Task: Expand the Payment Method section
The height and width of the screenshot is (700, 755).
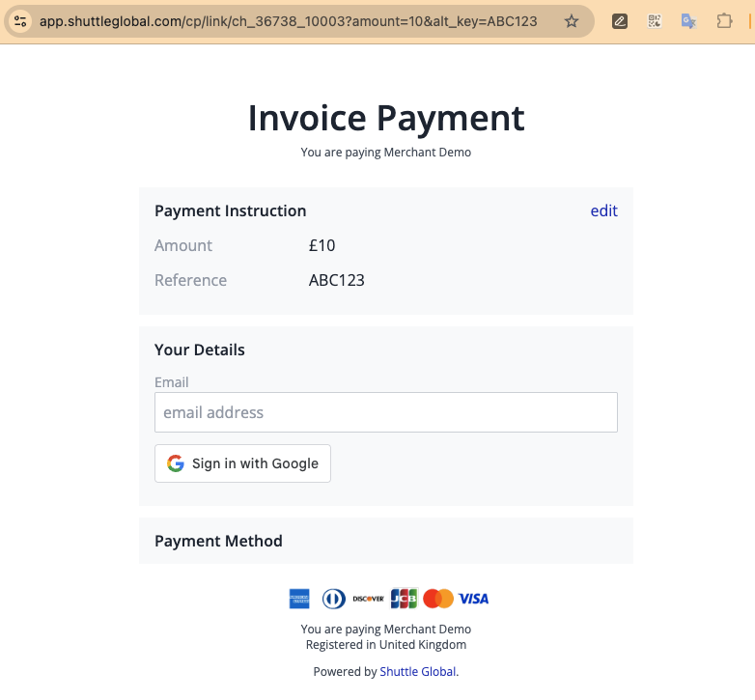Action: 218,541
